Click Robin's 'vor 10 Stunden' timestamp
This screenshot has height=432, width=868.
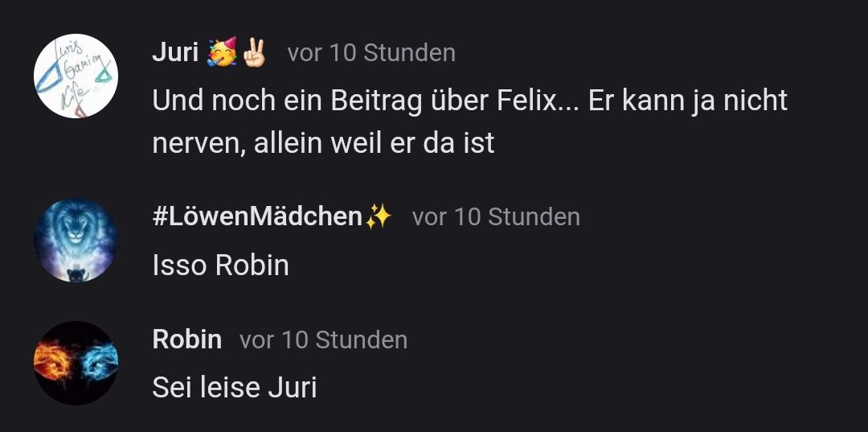click(x=323, y=339)
